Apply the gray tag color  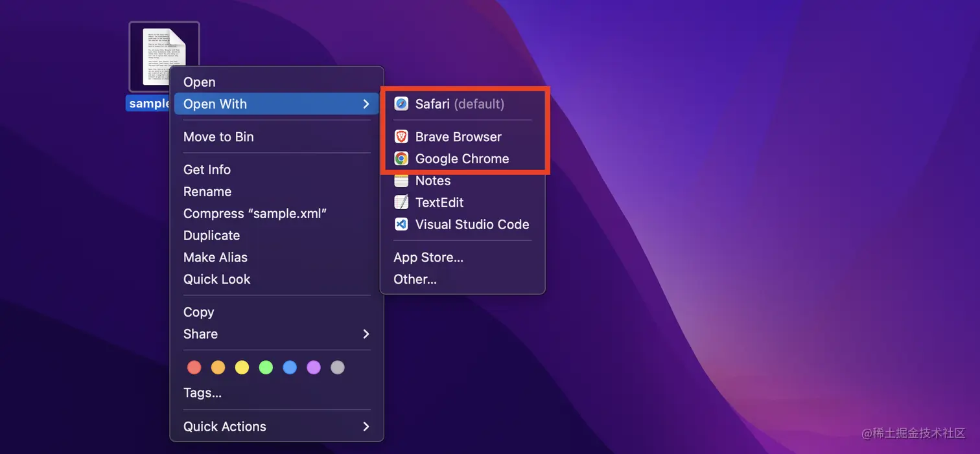pyautogui.click(x=338, y=367)
